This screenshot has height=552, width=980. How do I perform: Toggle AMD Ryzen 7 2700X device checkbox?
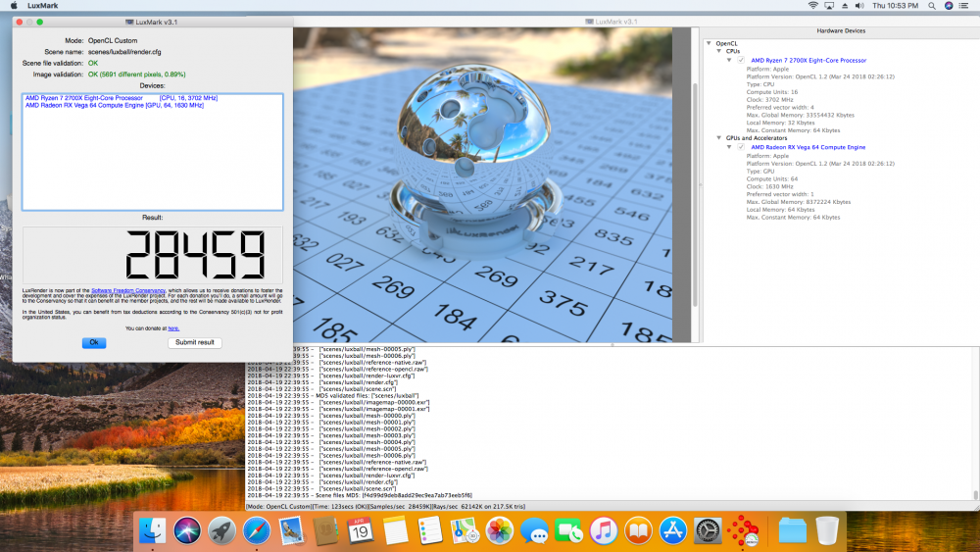coord(741,60)
